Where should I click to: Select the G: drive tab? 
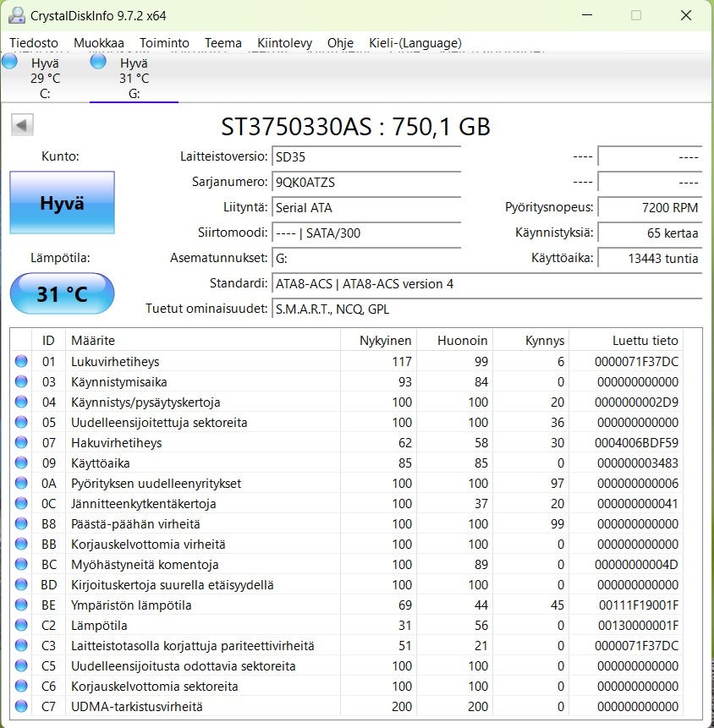pyautogui.click(x=134, y=78)
